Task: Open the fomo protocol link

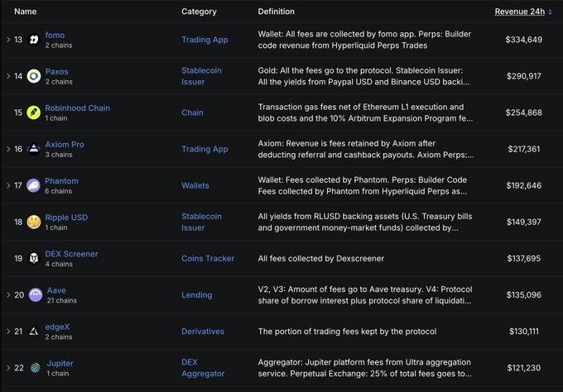Action: coord(55,35)
